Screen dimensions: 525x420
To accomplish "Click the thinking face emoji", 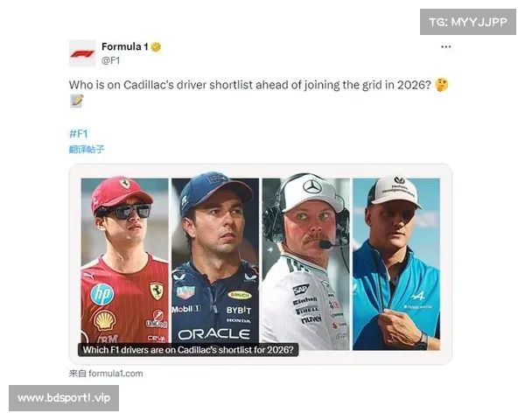I will [441, 85].
